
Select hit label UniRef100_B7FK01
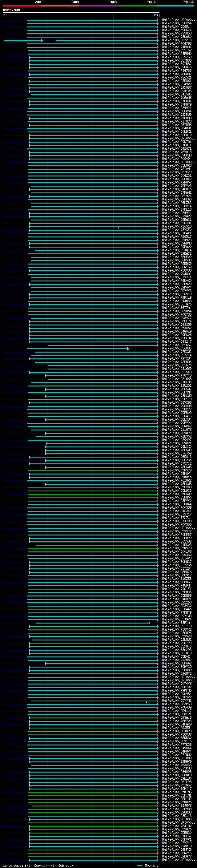[177, 101]
